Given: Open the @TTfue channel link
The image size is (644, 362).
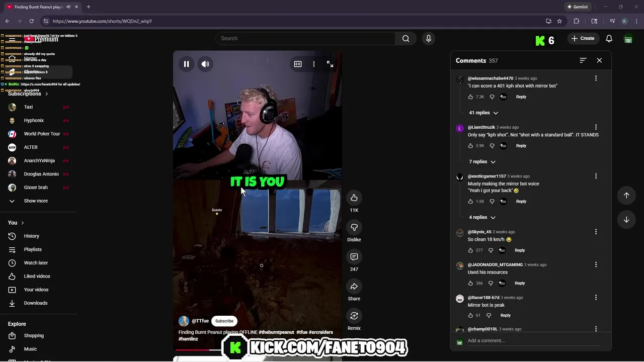Looking at the screenshot, I should point(200,321).
